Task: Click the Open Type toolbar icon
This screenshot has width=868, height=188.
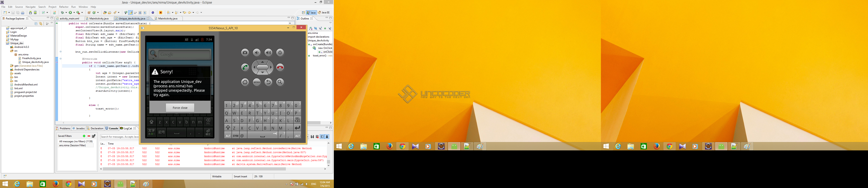Action: (105, 13)
